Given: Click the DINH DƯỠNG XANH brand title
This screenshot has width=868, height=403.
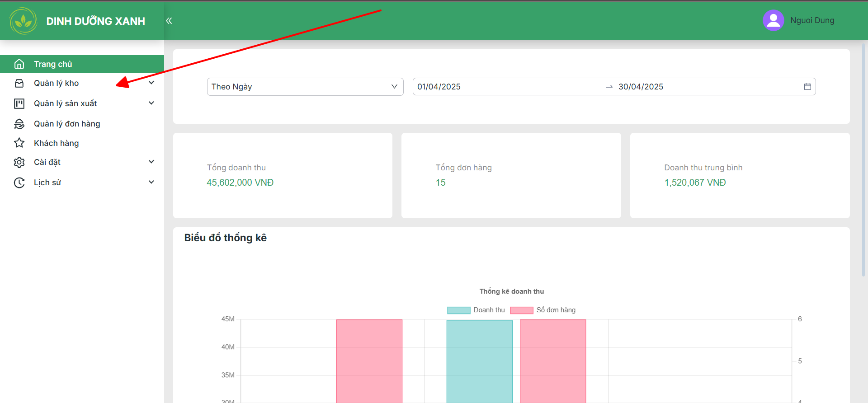Looking at the screenshot, I should click(x=96, y=21).
